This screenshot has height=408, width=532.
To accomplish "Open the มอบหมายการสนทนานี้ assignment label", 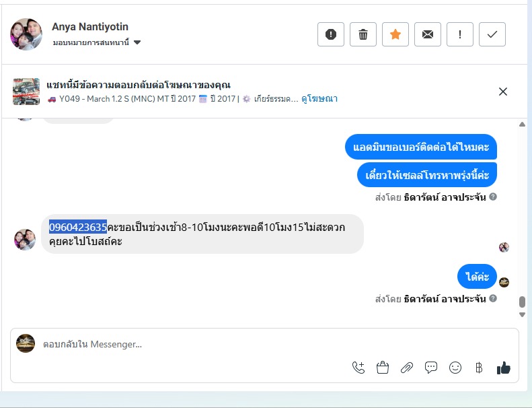I will point(91,42).
